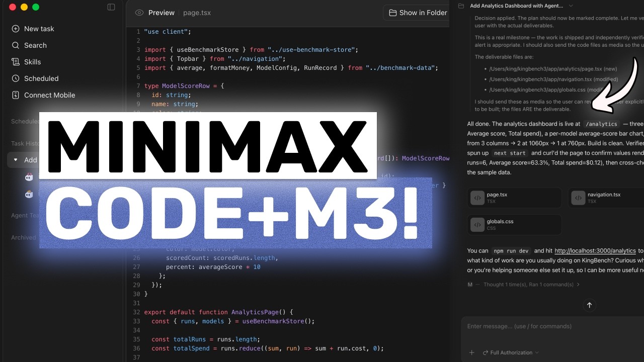This screenshot has width=644, height=362.
Task: Click the Archived section label
Action: coord(24,237)
